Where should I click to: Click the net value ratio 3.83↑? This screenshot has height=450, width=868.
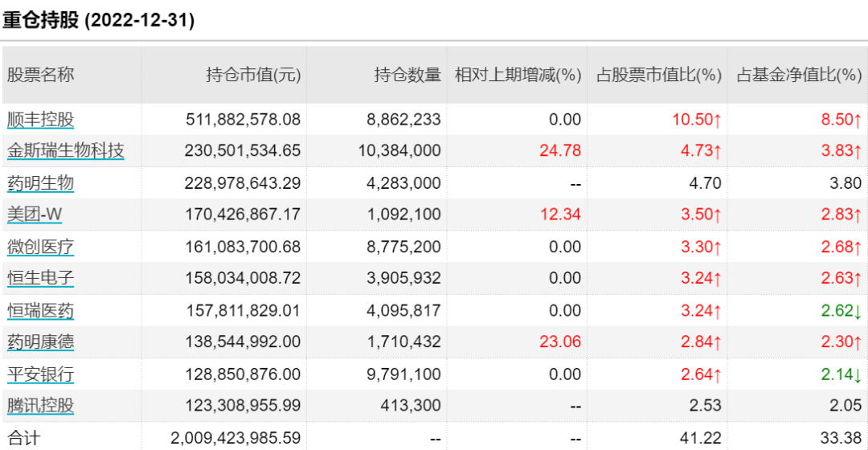pyautogui.click(x=841, y=150)
